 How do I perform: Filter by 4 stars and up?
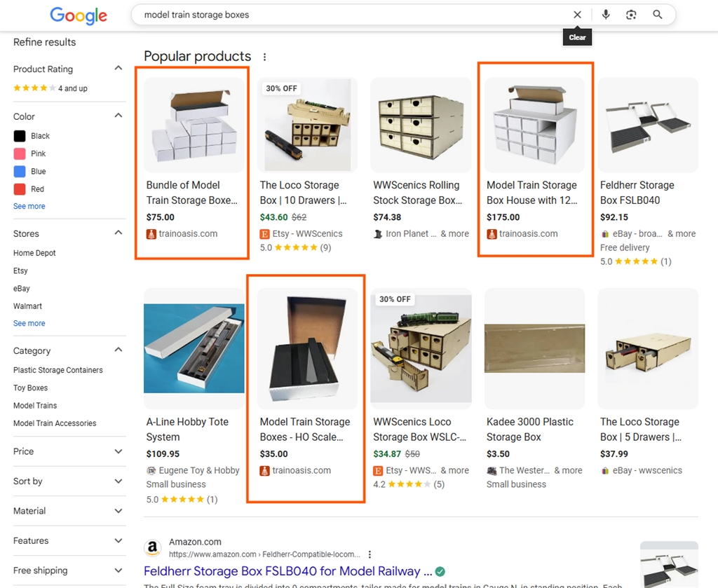(50, 88)
